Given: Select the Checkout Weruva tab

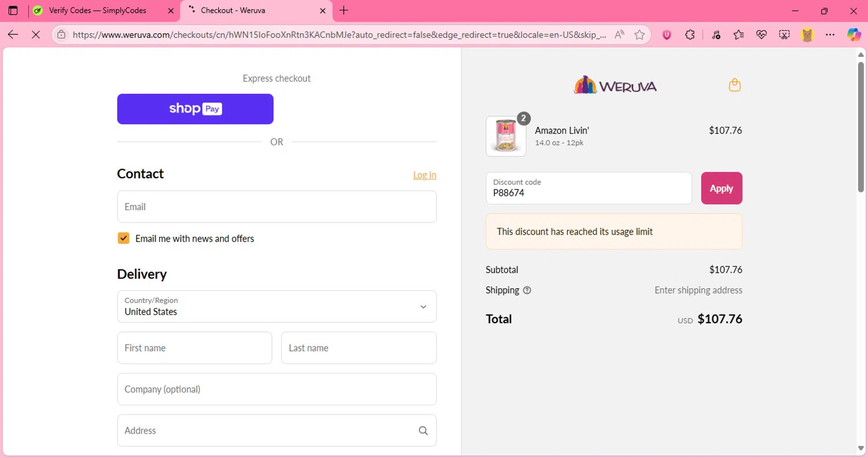Looking at the screenshot, I should click(256, 10).
